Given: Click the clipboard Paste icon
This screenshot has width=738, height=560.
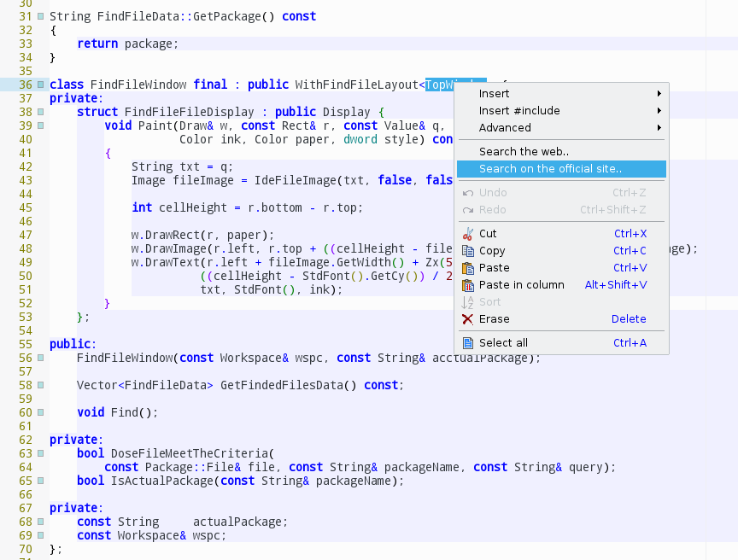Looking at the screenshot, I should 467,268.
